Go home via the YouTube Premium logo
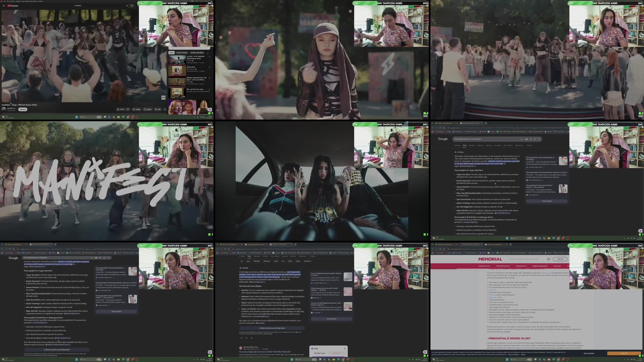The width and height of the screenshot is (644, 362). (x=13, y=6)
